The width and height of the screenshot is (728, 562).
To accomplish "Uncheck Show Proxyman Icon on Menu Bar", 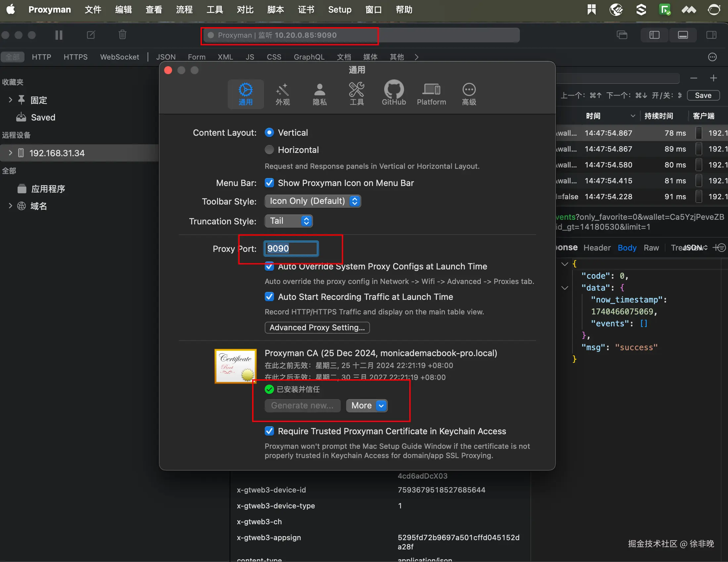I will (x=269, y=183).
